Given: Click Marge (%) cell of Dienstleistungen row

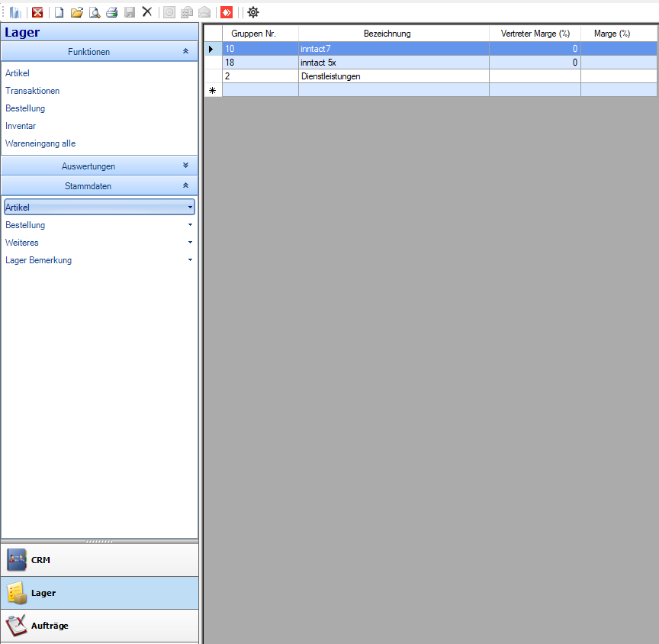Looking at the screenshot, I should tap(619, 76).
